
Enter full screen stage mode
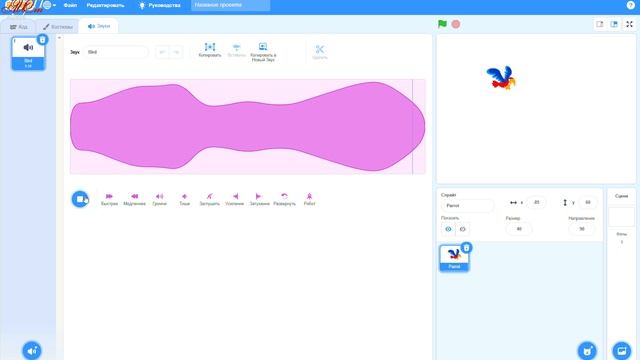coord(629,24)
